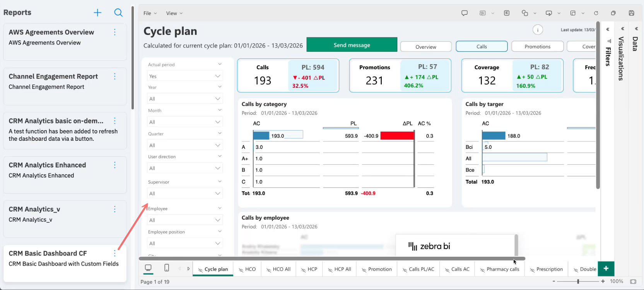This screenshot has width=644, height=290.
Task: Open the View menu
Action: tap(174, 13)
